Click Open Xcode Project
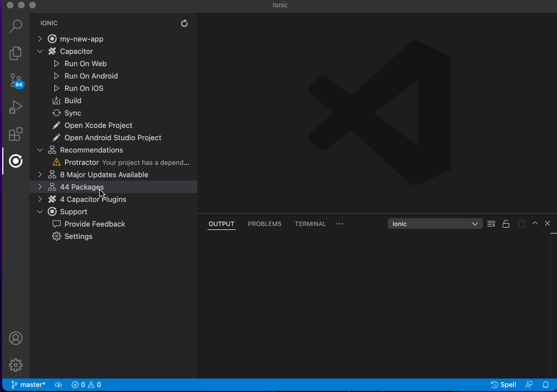Image resolution: width=557 pixels, height=392 pixels. [x=98, y=125]
